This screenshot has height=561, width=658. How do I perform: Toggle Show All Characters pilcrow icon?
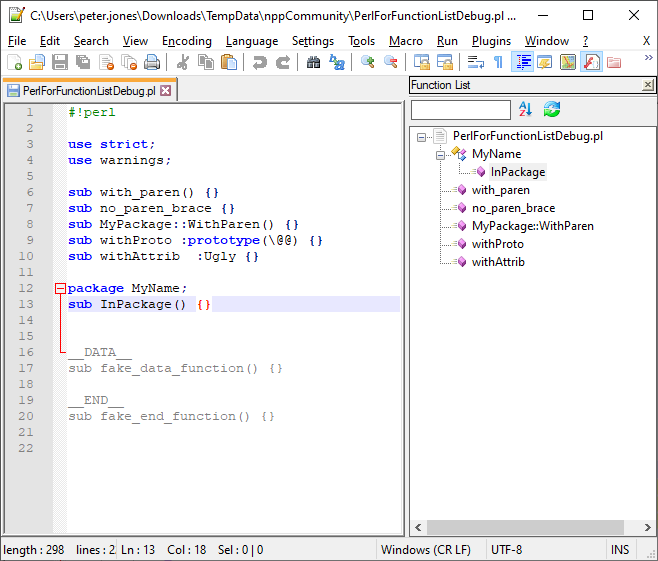[498, 63]
